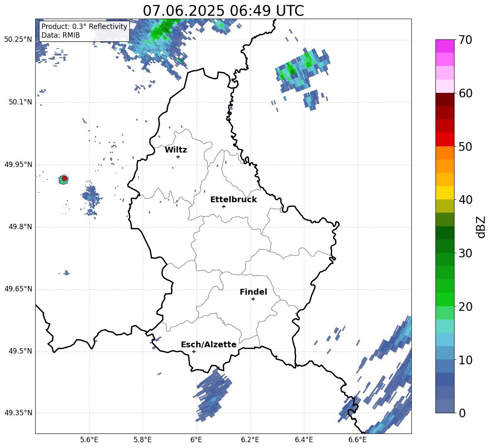Screen dimensions: 491x448
Task: Click the yellow colorbar swatch at 40
Action: tap(445, 193)
